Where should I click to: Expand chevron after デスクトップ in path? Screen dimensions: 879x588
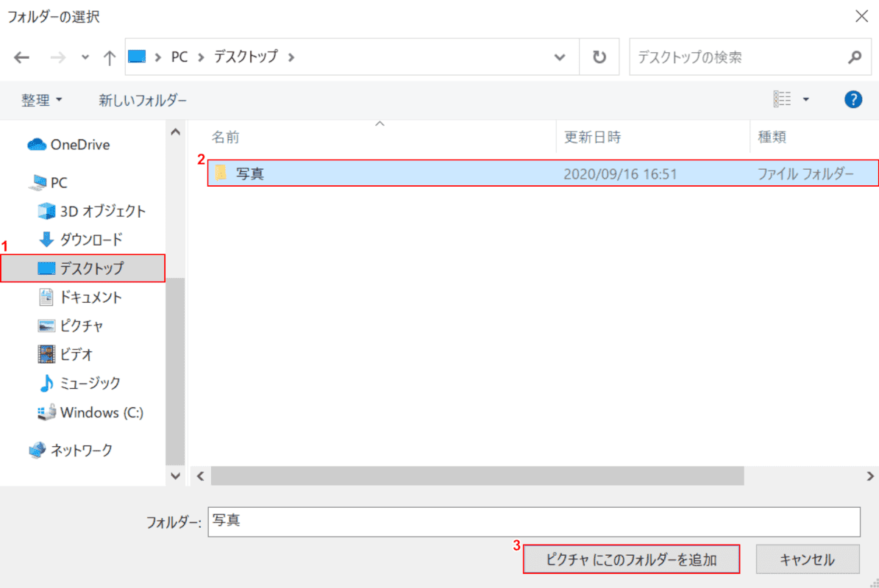click(291, 57)
